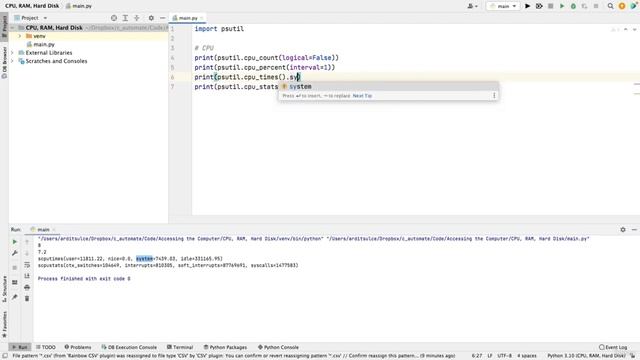Collapse the CPU, RAM, Hard Disk root
This screenshot has width=640, height=360.
12,28
